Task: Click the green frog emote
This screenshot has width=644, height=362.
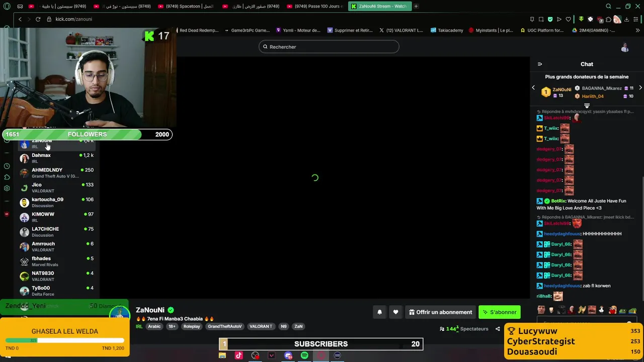Action: click(623, 310)
